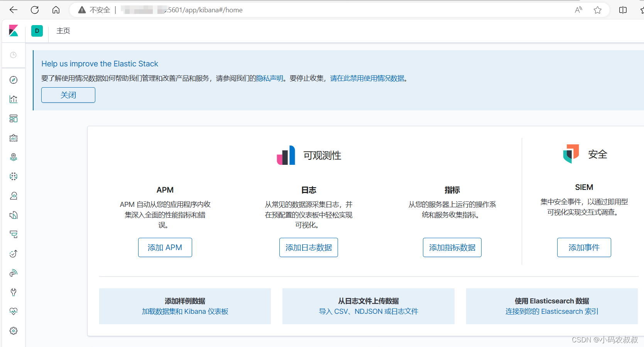Viewport: 644px width, 347px height.
Task: Click the Help us improve the Elastic Stack title
Action: [x=100, y=64]
